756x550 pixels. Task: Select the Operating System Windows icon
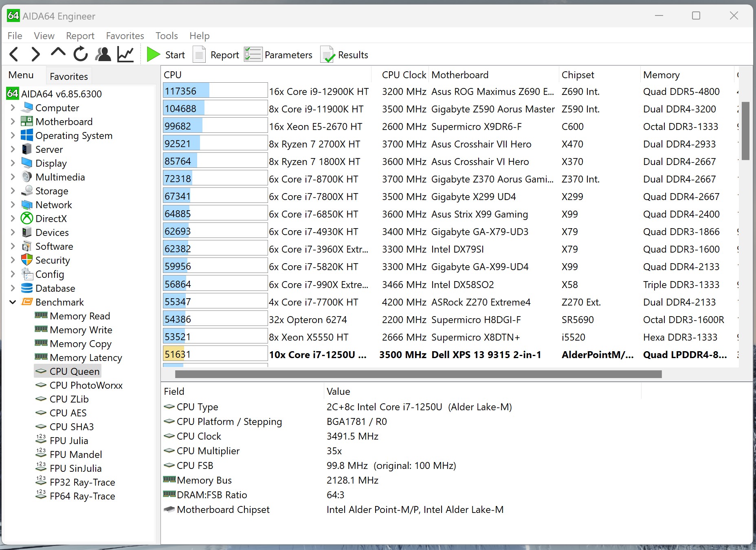click(x=27, y=135)
